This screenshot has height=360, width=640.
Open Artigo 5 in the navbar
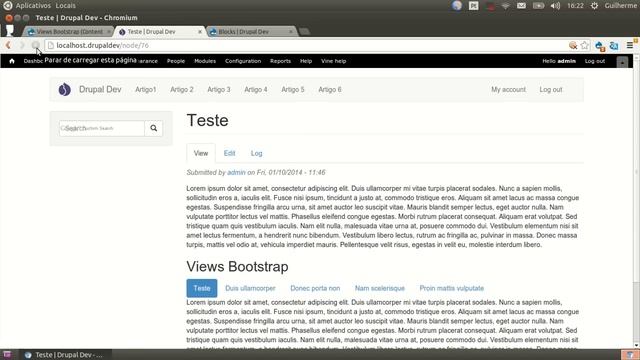pyautogui.click(x=293, y=89)
